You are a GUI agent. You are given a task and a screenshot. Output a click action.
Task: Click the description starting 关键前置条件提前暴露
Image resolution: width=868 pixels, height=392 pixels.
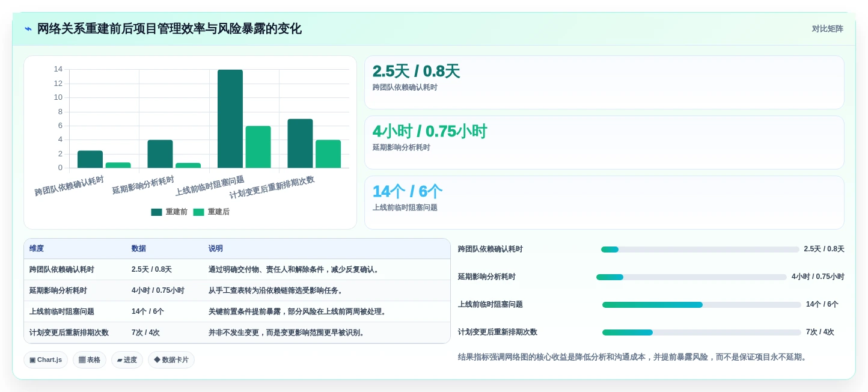[x=299, y=312]
